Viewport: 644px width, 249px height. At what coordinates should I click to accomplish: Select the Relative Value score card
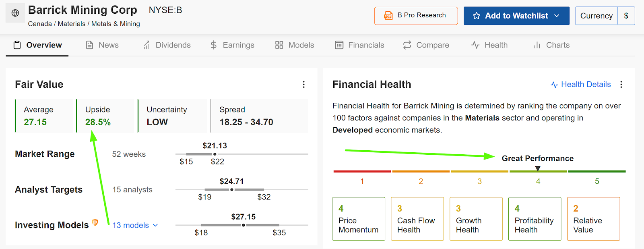[x=593, y=219]
